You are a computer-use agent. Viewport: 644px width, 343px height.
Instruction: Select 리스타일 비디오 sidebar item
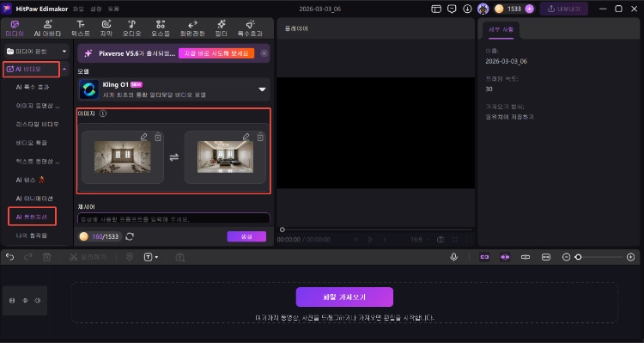(x=38, y=124)
